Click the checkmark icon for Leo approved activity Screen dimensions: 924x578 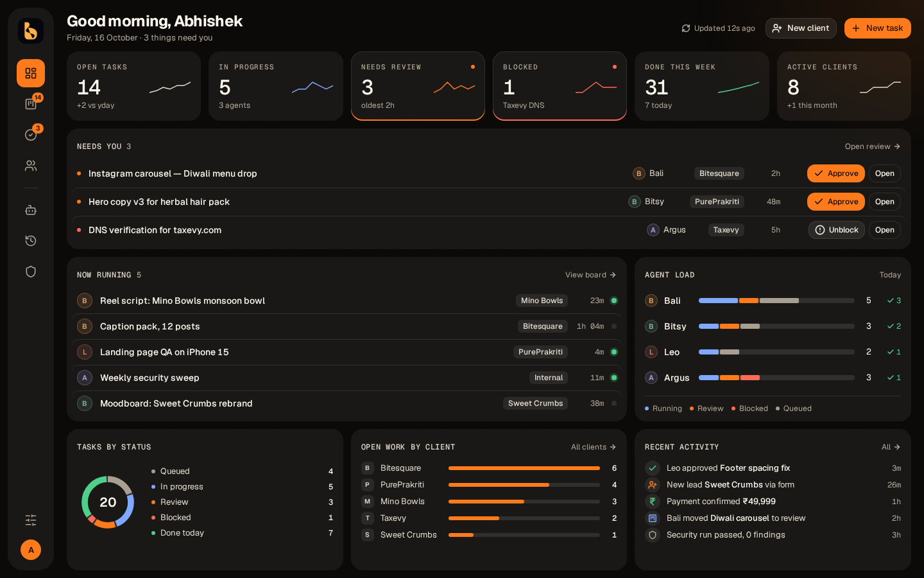[653, 468]
